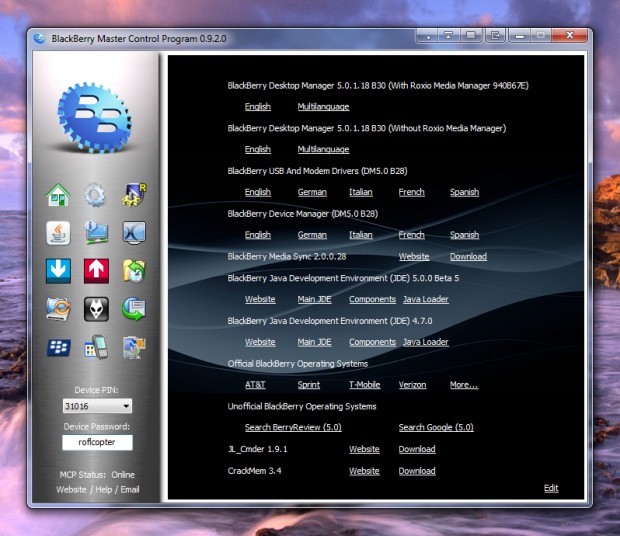Click Main JDE under JDE 5.0.0 Beta 5

tap(315, 299)
